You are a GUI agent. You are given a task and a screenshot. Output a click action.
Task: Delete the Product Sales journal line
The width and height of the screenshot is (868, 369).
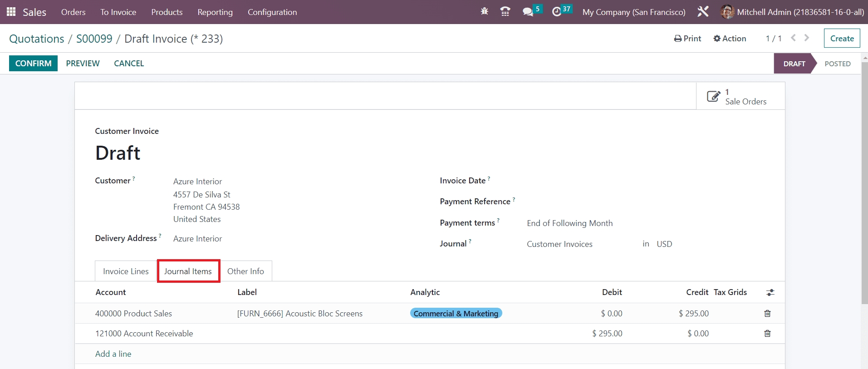(x=767, y=314)
